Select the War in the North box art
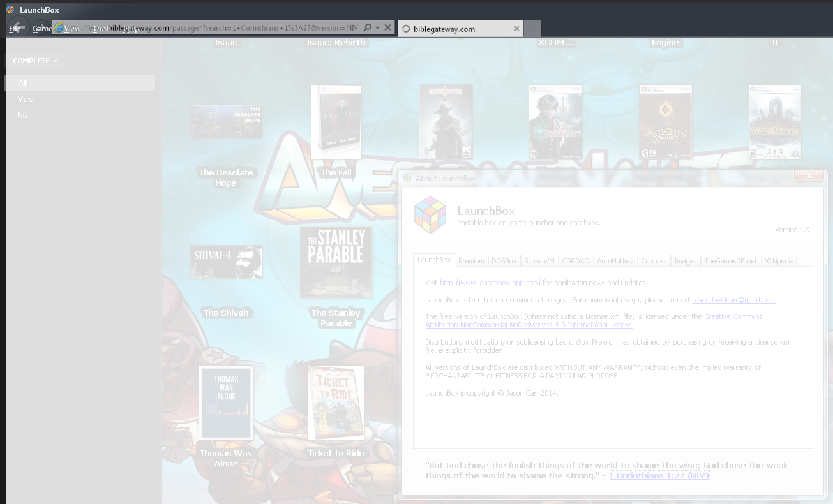The image size is (833, 504). coord(775,122)
